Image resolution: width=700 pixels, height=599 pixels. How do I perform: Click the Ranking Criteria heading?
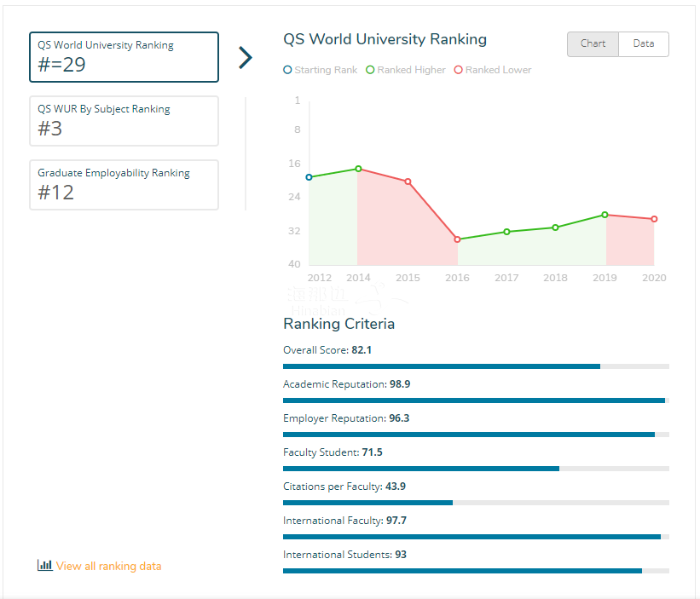[x=338, y=324]
